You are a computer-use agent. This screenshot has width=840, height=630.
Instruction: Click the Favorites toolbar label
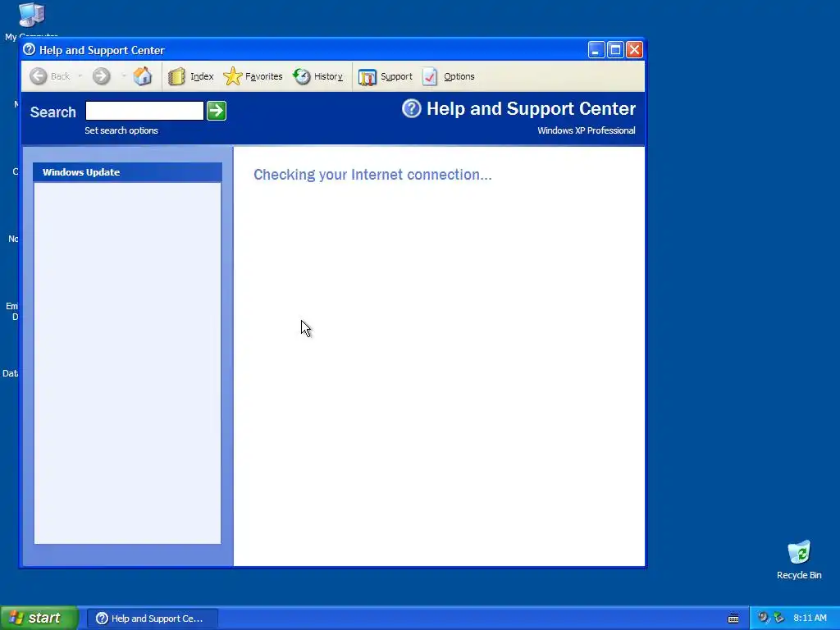point(263,76)
